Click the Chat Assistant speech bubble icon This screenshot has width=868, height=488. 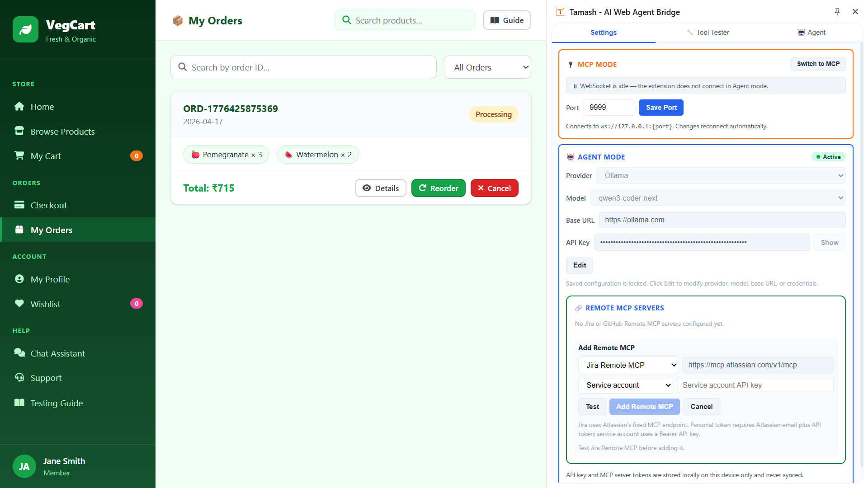[x=19, y=353]
